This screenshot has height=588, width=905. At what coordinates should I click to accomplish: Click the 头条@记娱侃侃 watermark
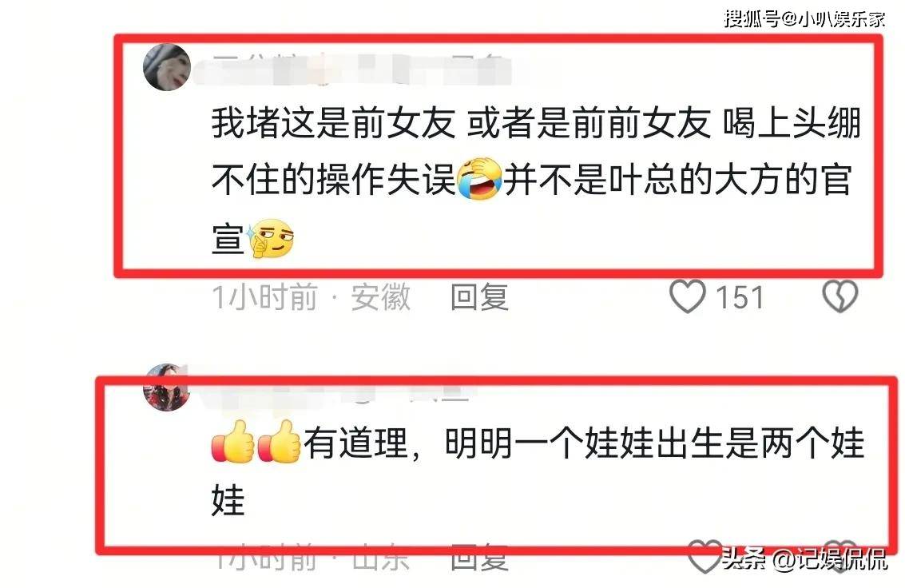(804, 558)
